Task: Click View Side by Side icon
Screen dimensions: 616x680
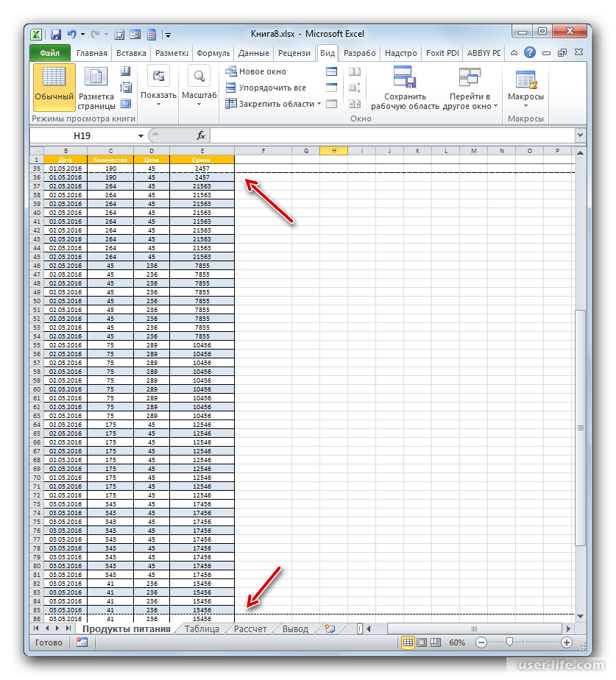Action: pyautogui.click(x=355, y=71)
